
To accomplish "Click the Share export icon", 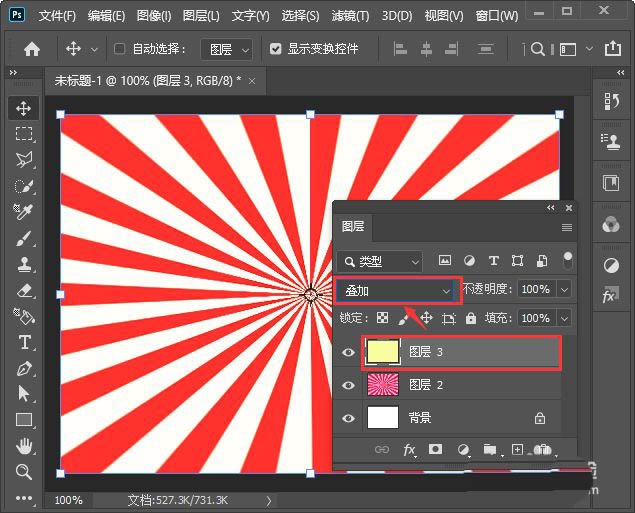I will [x=613, y=49].
